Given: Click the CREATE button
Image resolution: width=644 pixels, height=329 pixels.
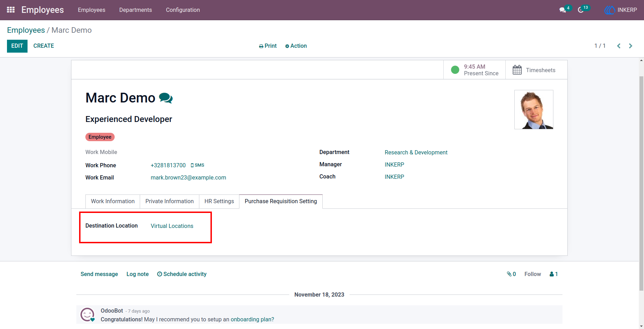Looking at the screenshot, I should 44,46.
